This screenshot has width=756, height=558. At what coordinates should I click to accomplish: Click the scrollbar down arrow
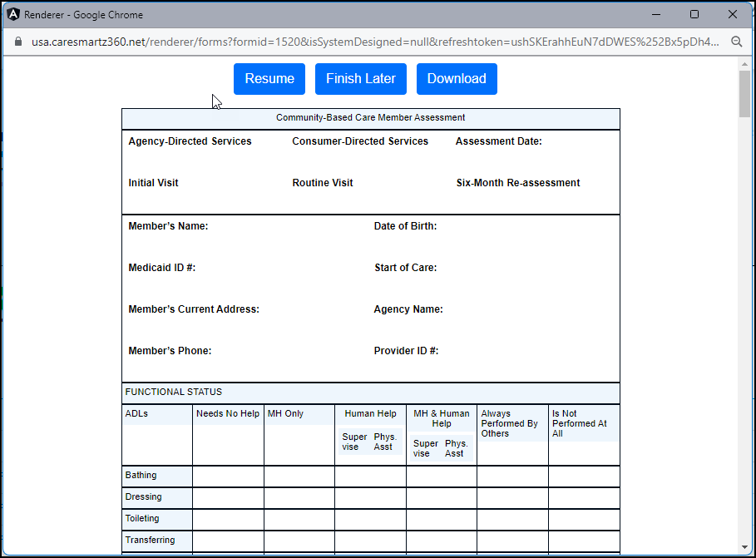coord(744,546)
